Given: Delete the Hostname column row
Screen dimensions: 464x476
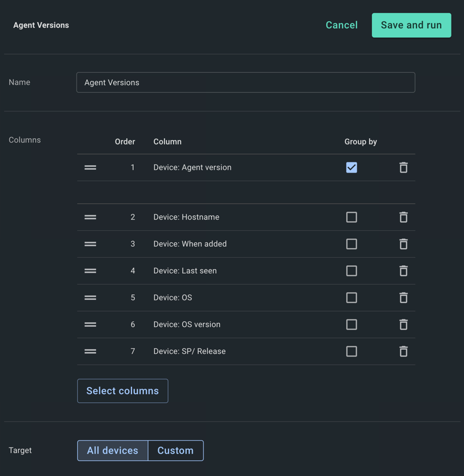Looking at the screenshot, I should point(403,217).
